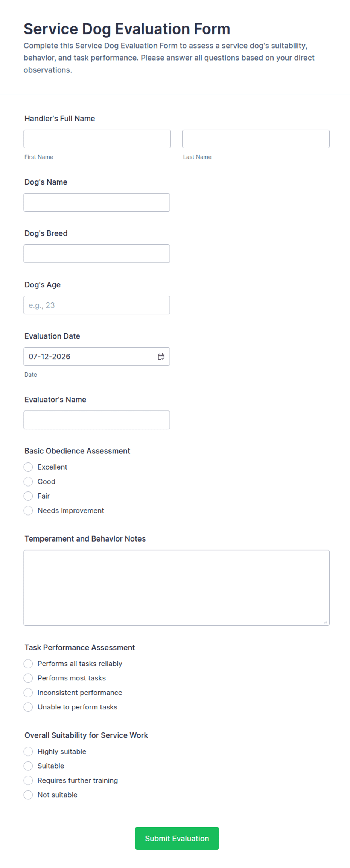Viewport: 350px width, 868px height.
Task: Click the Submit Evaluation button
Action: (x=177, y=839)
